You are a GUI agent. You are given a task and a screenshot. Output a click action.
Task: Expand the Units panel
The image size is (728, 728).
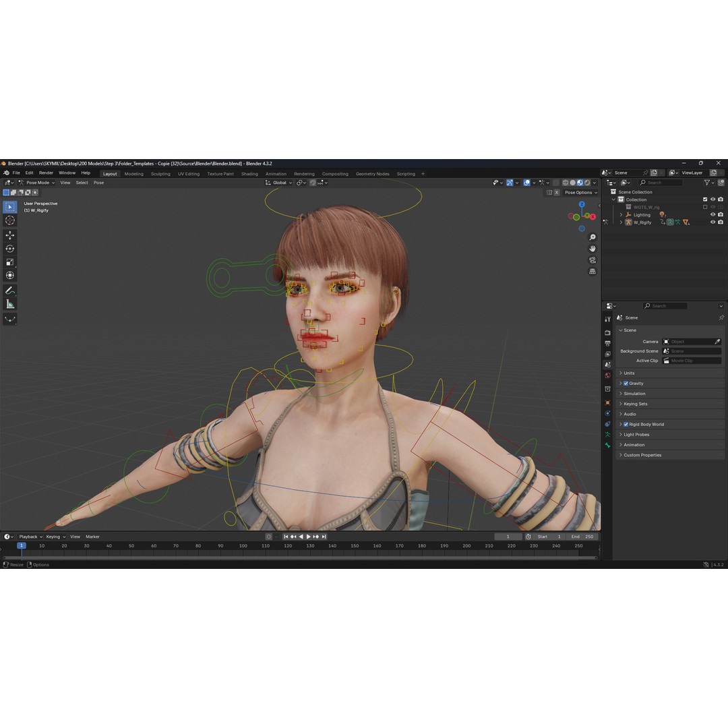pyautogui.click(x=669, y=373)
